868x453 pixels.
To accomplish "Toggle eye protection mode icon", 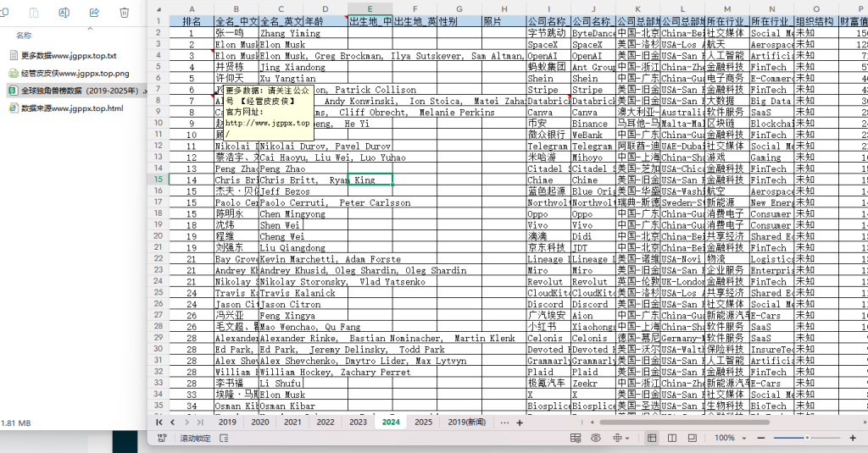I will 596,438.
